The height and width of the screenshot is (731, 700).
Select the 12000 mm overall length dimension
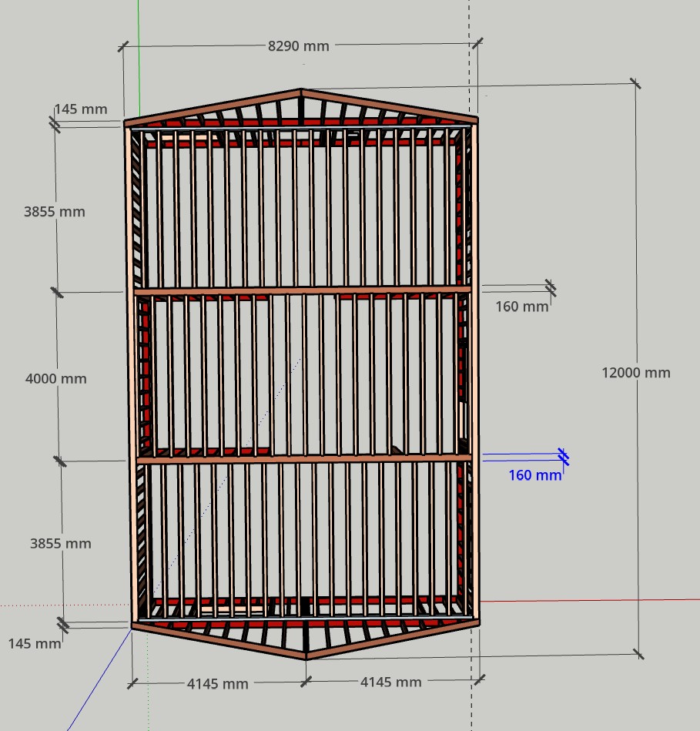[x=635, y=373]
